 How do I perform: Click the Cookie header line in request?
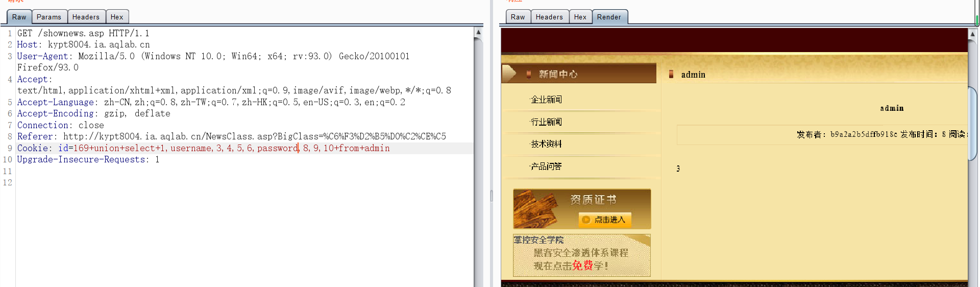coord(203,148)
